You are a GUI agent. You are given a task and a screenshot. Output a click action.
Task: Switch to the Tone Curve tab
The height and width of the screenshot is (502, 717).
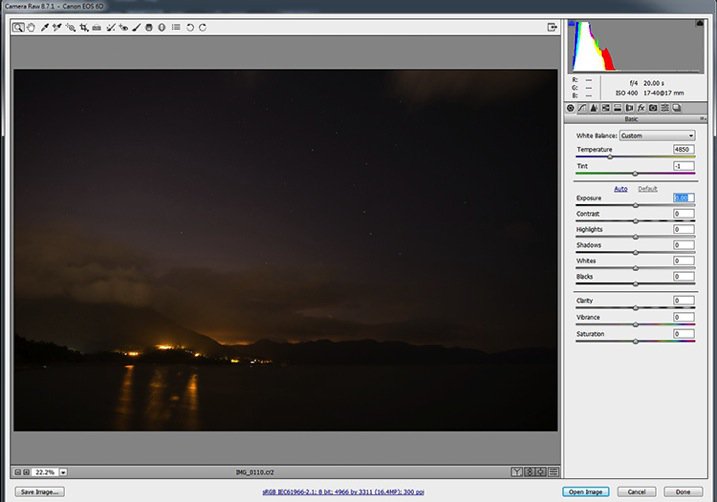(582, 107)
